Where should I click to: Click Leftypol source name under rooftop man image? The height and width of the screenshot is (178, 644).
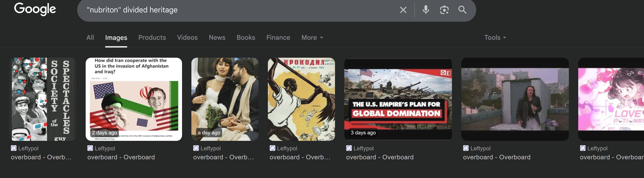481,148
